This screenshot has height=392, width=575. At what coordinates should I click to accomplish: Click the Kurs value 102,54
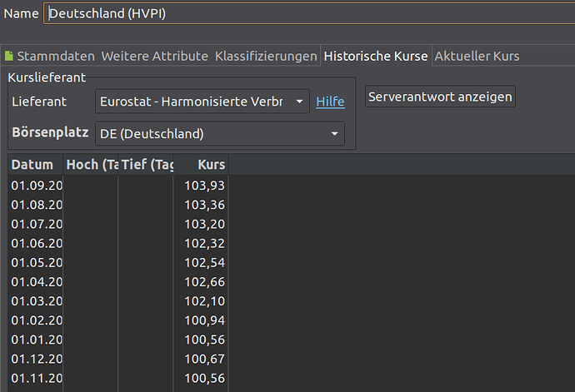(x=204, y=262)
